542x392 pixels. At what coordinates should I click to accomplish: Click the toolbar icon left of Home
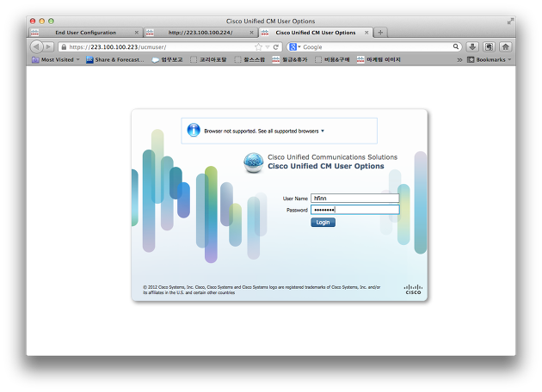coord(489,46)
